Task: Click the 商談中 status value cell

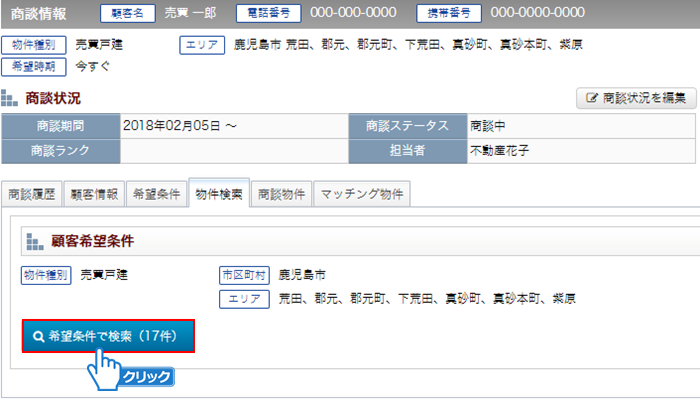Action: coord(580,126)
